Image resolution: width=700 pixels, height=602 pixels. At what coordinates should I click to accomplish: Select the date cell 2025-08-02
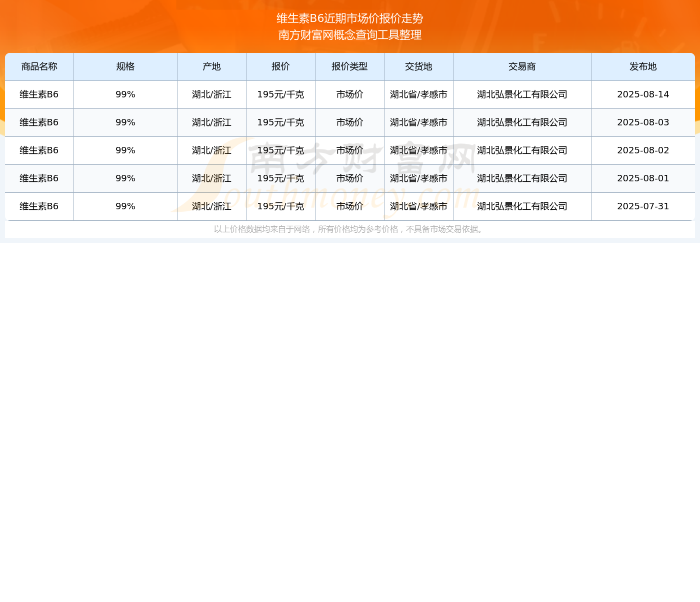[x=643, y=150]
